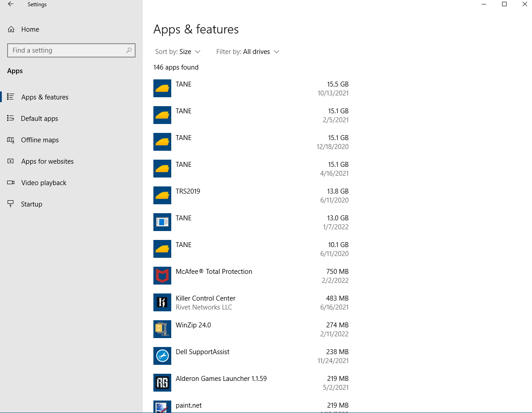
Task: Click the Video playback camera icon
Action: pyautogui.click(x=11, y=182)
